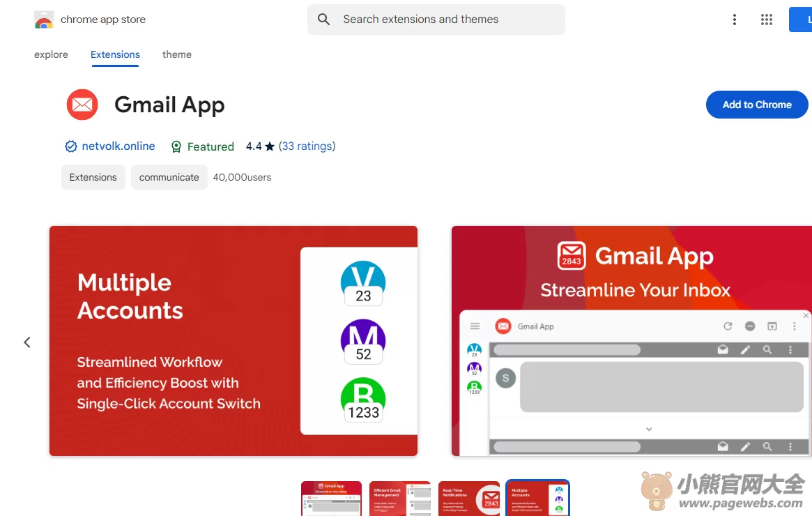Select the Efficient Email Management thumbnail
Viewport: 812px width, 516px height.
pos(400,499)
